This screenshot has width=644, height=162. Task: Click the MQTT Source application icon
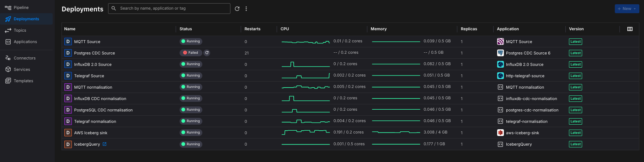[500, 42]
